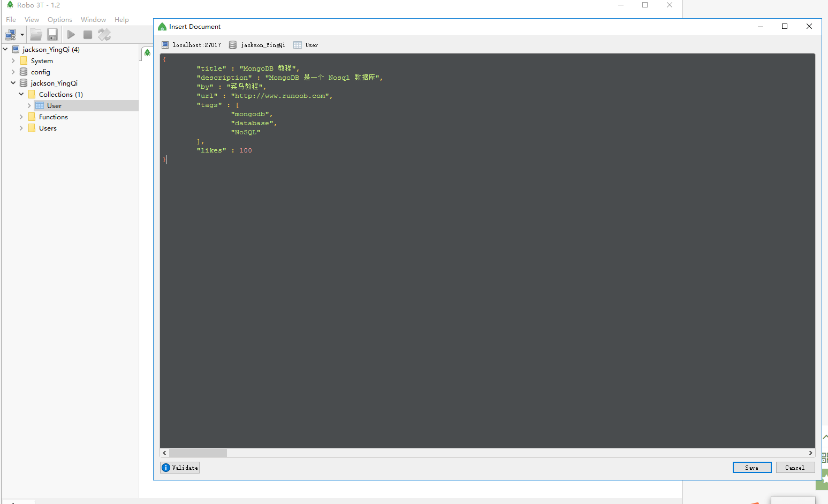Select the config database item
828x504 pixels.
(40, 72)
